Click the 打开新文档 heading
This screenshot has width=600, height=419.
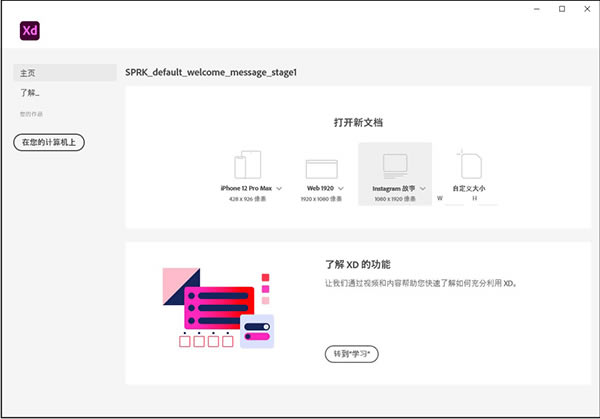(358, 122)
